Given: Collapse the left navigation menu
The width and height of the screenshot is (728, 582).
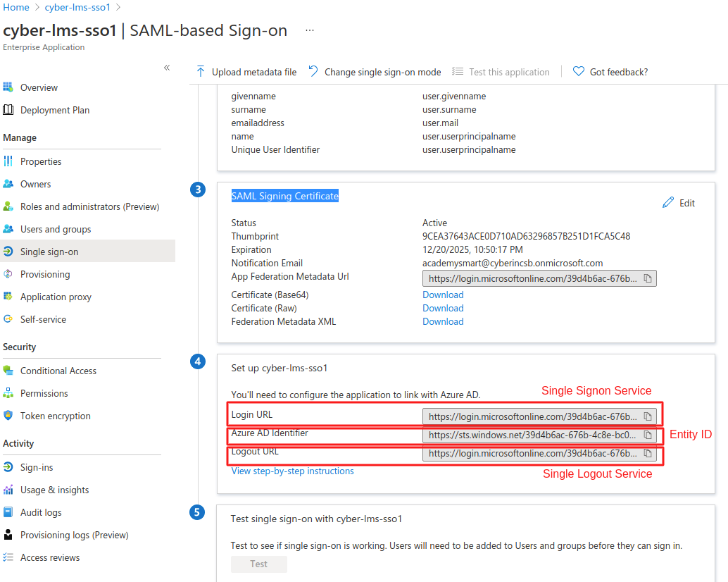Looking at the screenshot, I should coord(167,68).
